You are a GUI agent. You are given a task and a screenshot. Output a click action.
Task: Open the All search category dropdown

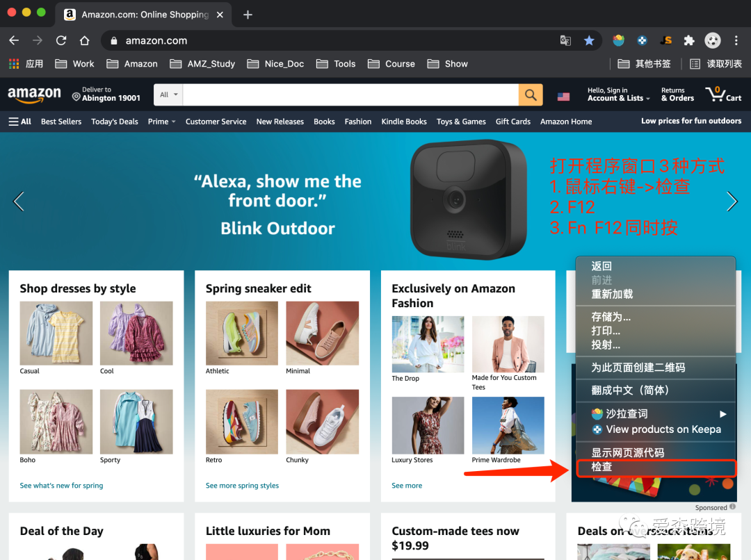[167, 94]
